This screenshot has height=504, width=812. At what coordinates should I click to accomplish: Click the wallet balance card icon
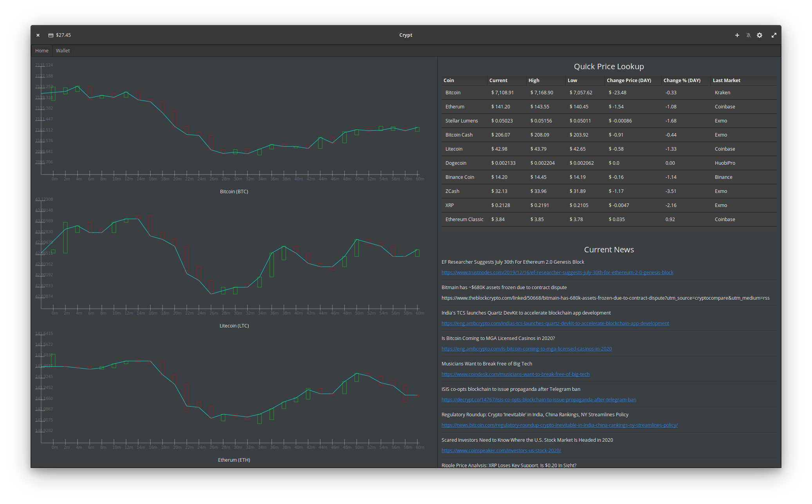51,35
